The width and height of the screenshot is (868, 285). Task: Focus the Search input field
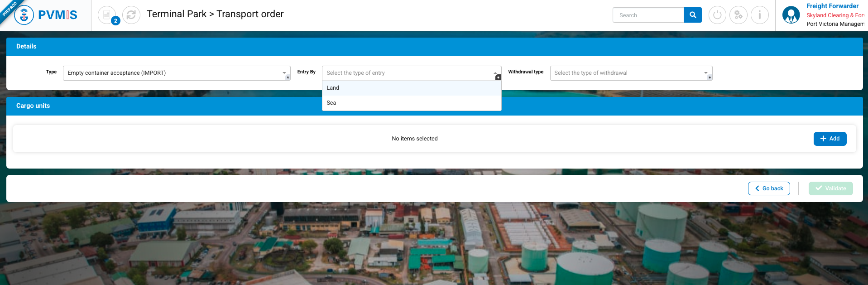pyautogui.click(x=648, y=15)
